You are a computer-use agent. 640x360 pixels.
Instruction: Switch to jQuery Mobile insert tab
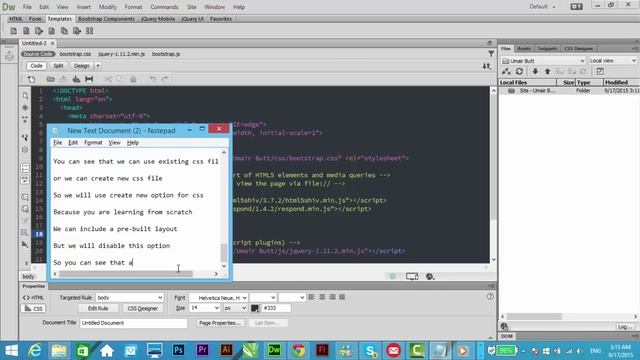pos(158,19)
